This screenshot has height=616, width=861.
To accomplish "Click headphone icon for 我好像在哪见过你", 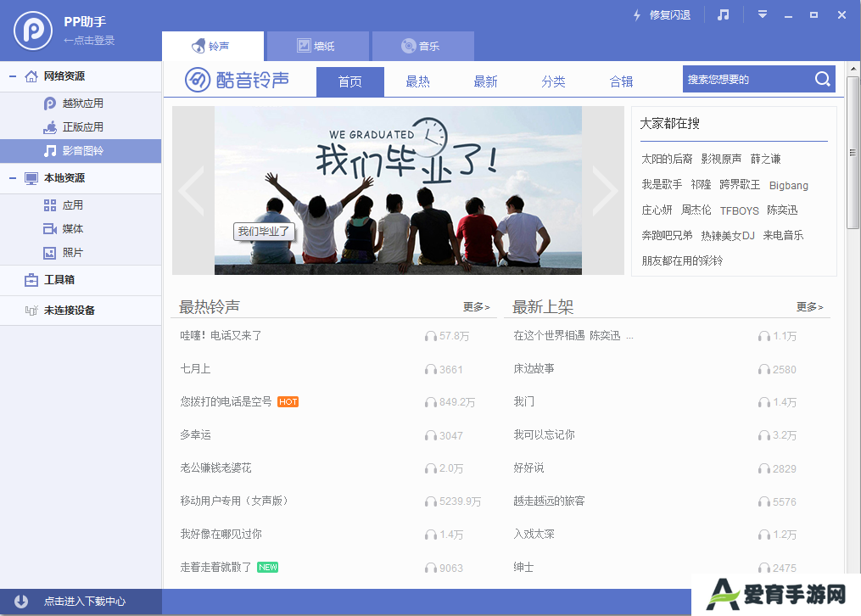I will [x=431, y=535].
